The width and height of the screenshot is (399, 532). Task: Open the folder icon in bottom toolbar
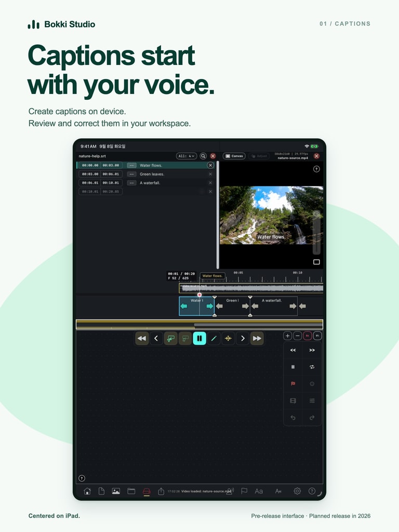click(x=131, y=491)
